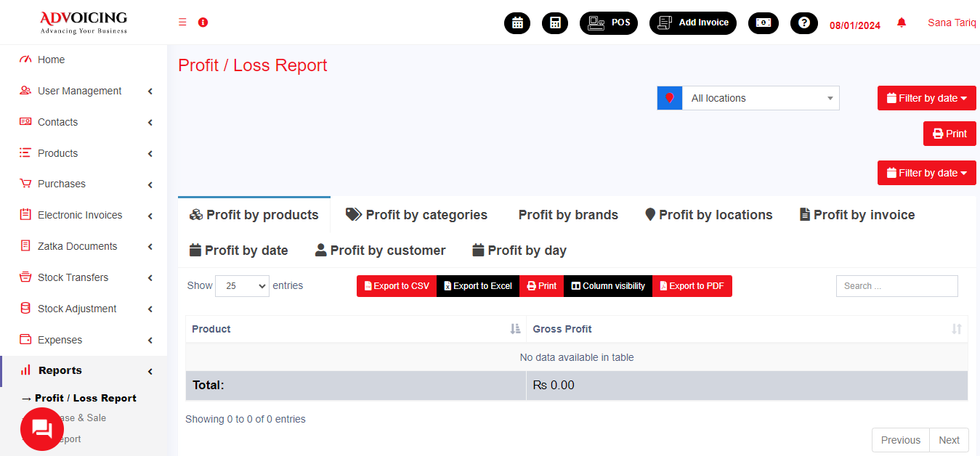Change the entries-per-page select box
Screen dimensions: 980x456
click(x=242, y=286)
